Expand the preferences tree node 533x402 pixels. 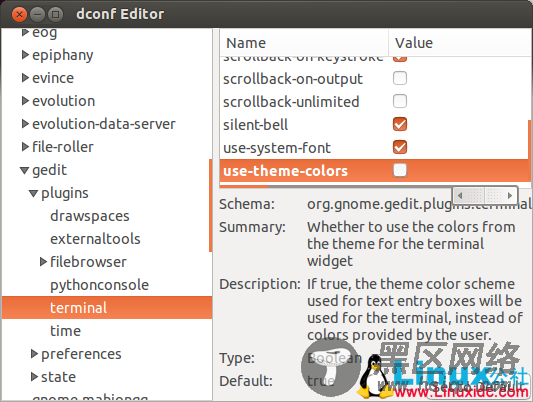(34, 354)
